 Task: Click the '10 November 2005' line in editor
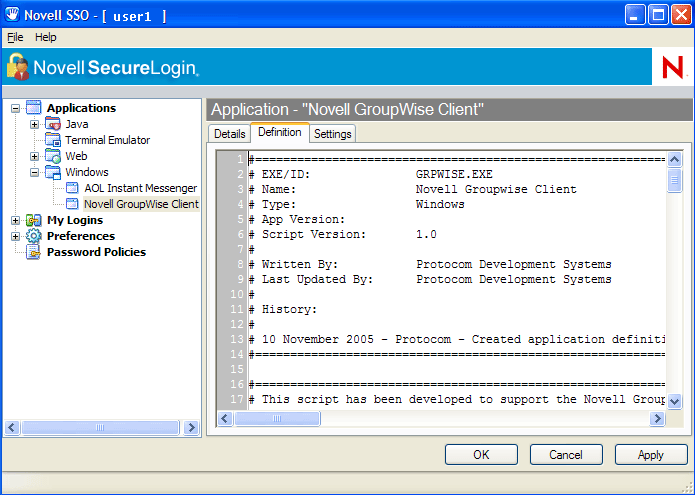(x=457, y=339)
